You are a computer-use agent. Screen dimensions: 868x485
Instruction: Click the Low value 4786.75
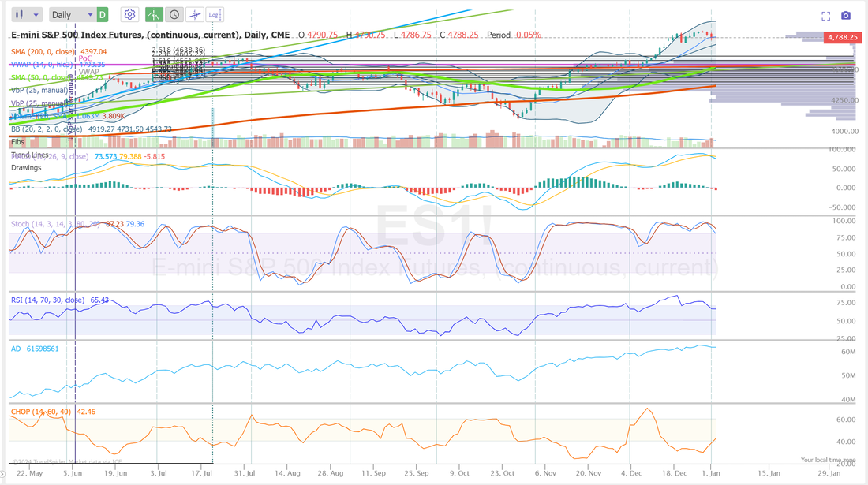click(416, 35)
